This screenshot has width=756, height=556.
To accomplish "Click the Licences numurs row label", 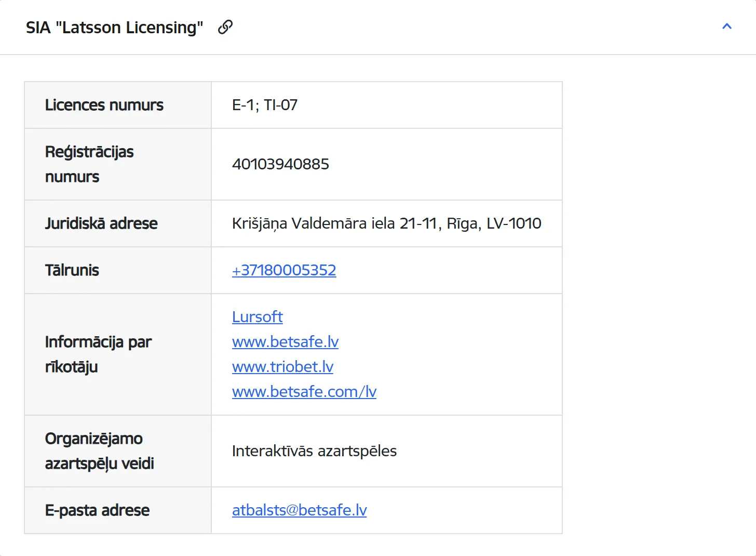I will pyautogui.click(x=104, y=105).
